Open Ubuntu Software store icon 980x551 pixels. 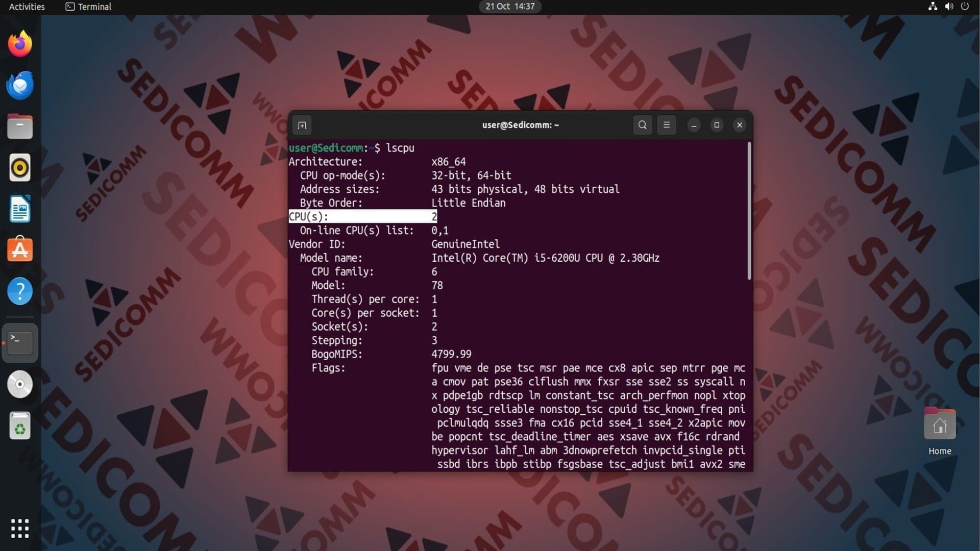tap(20, 249)
